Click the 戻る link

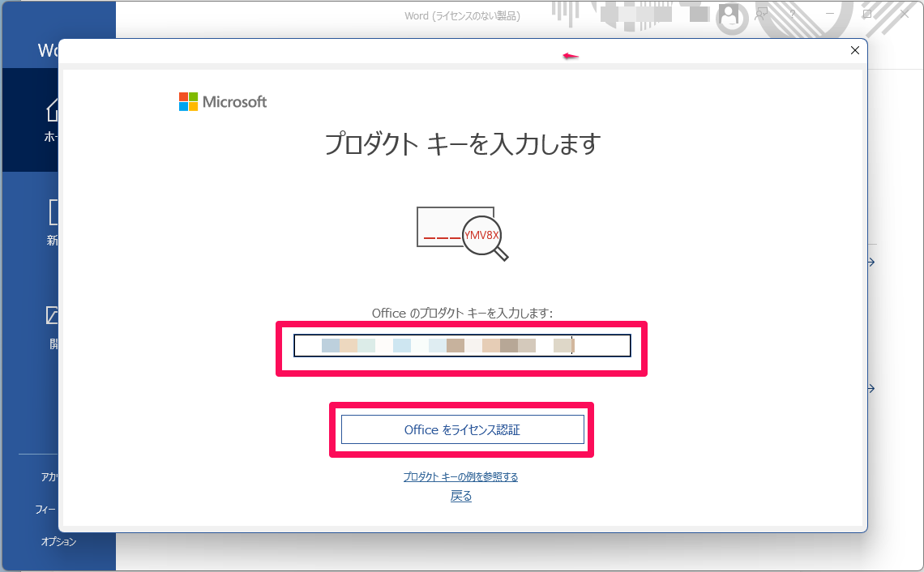(461, 497)
